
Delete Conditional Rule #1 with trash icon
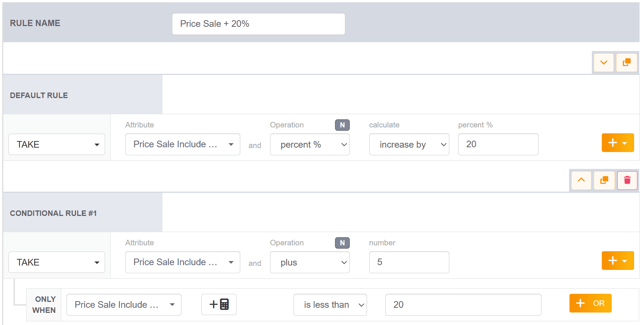tap(627, 180)
